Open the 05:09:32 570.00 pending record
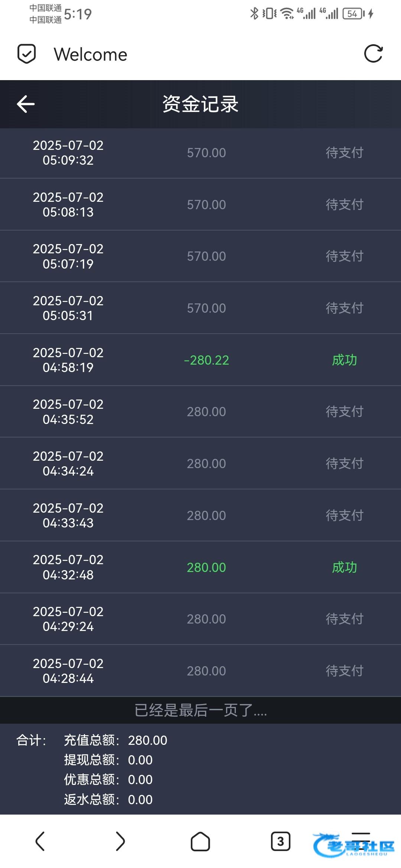 point(200,153)
